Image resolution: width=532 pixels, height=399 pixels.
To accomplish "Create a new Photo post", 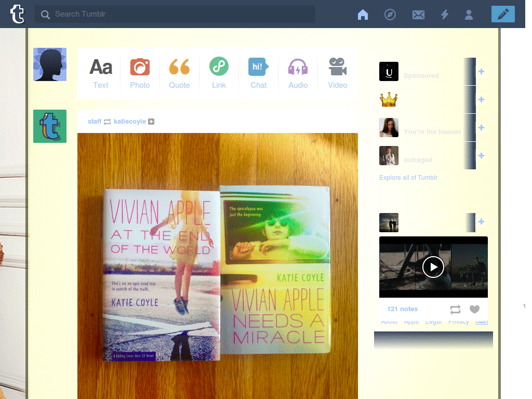I will pos(140,73).
